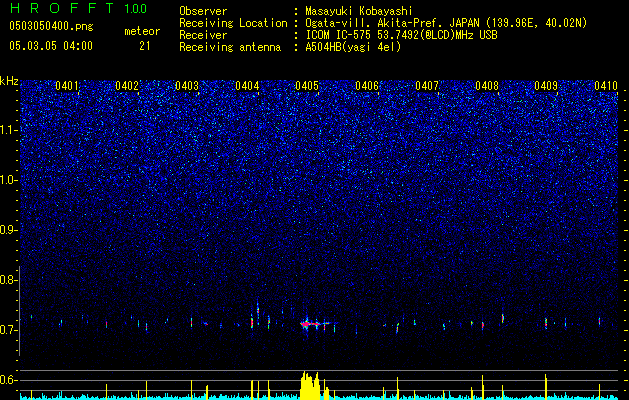Click the Receiving Location label
Image resolution: width=629 pixels, height=400 pixels.
[x=233, y=23]
